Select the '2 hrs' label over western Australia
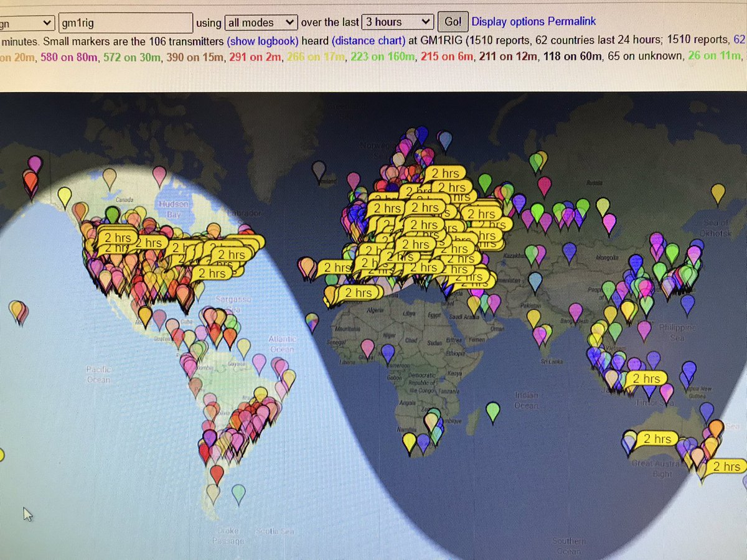The height and width of the screenshot is (560, 747). [x=657, y=439]
